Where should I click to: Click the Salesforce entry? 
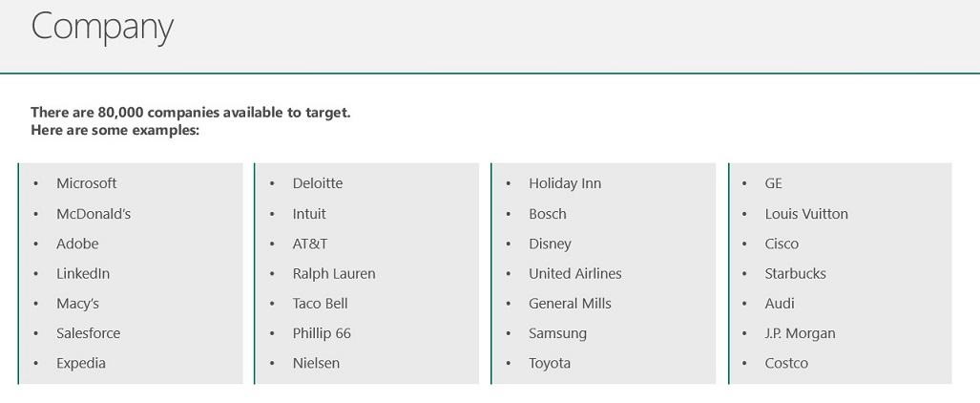pyautogui.click(x=88, y=333)
